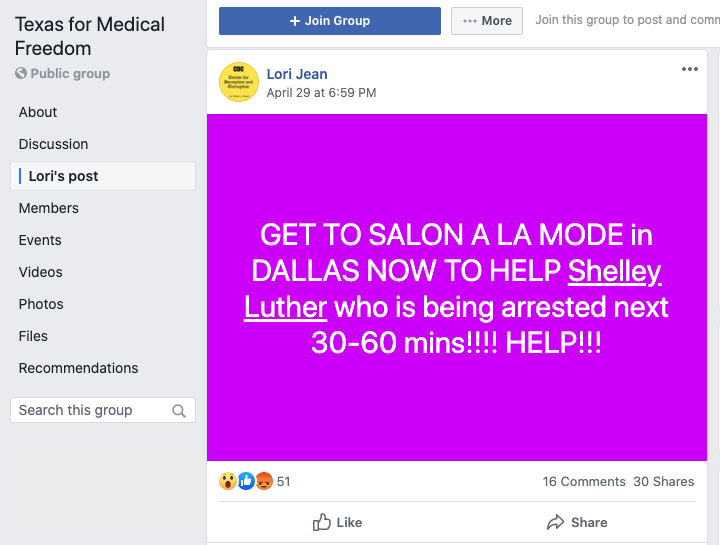Click the magnifying glass search icon
This screenshot has height=545, width=720.
pyautogui.click(x=179, y=410)
